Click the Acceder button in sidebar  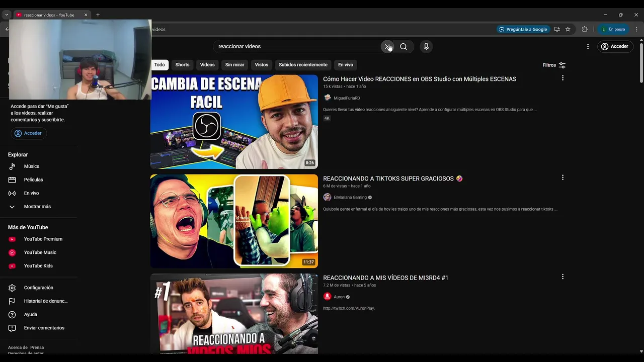[29, 133]
